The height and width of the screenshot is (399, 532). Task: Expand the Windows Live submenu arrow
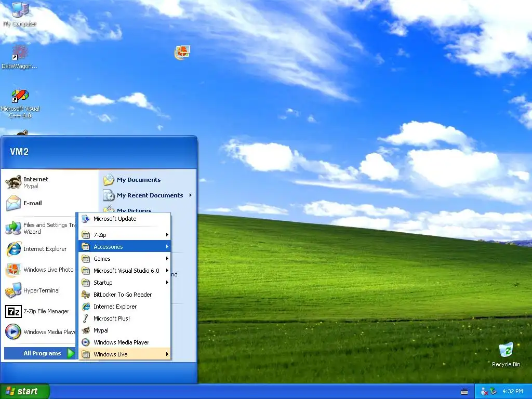coord(167,354)
